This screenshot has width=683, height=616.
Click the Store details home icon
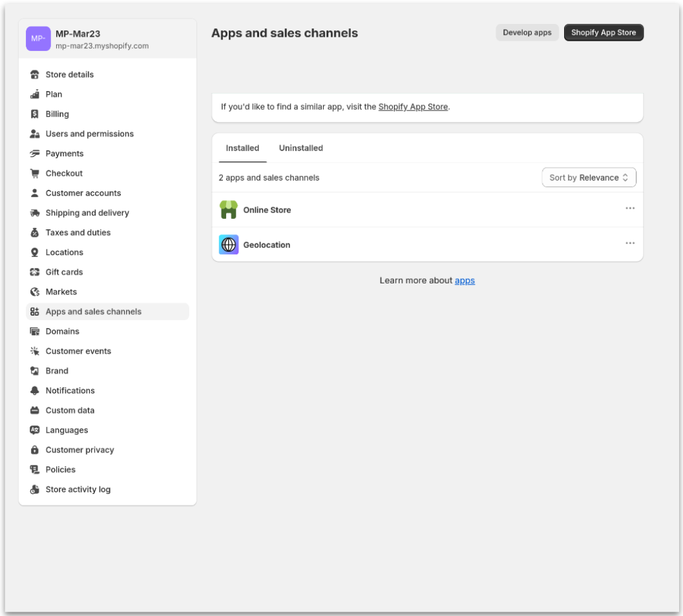point(35,74)
